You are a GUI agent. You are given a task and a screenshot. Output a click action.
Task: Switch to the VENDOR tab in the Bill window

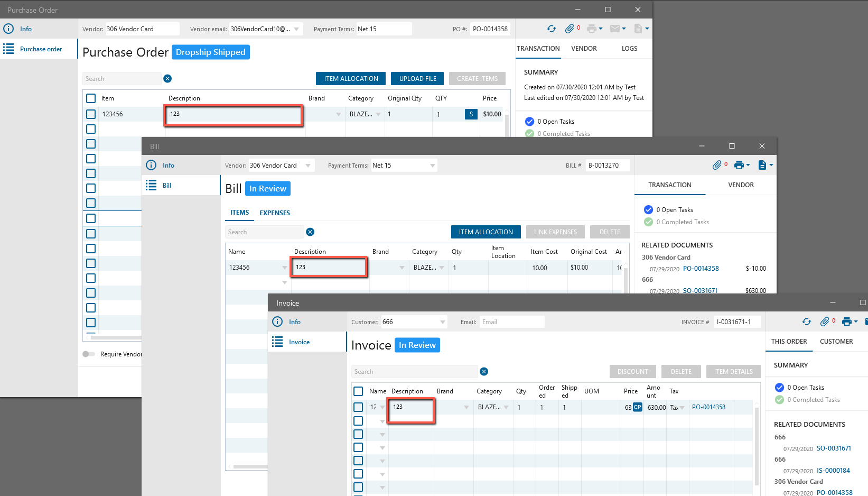click(741, 185)
